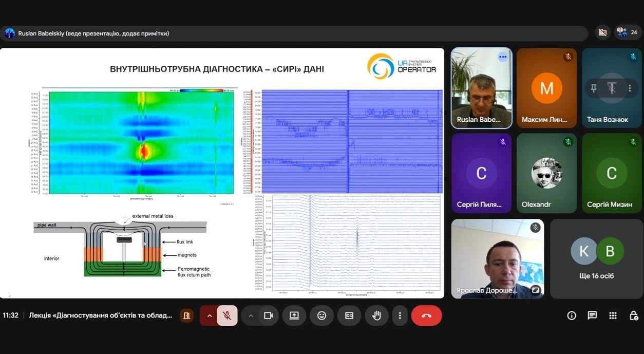
Task: Toggle the muted microphone button
Action: (x=227, y=315)
